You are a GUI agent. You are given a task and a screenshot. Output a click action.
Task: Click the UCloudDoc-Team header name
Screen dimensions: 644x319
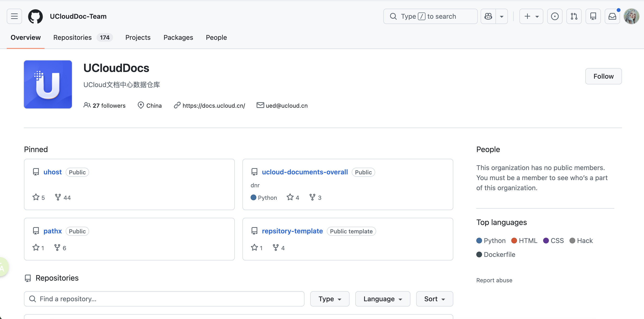(78, 17)
